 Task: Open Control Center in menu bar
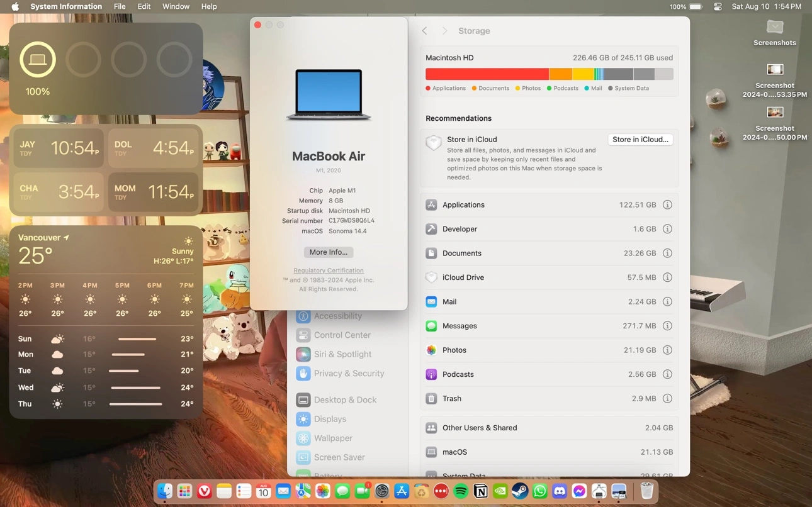pyautogui.click(x=718, y=7)
